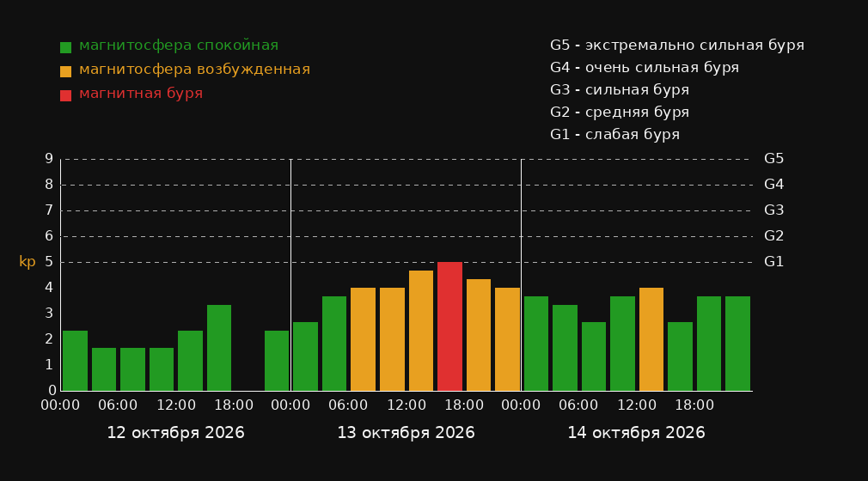Click the 18:00 time label under 12 октября
868x481 pixels.
pyautogui.click(x=234, y=405)
